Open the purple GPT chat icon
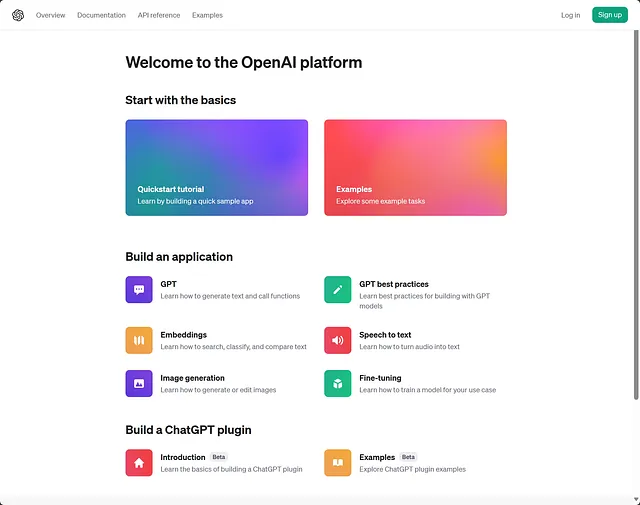The width and height of the screenshot is (640, 505). tap(139, 289)
